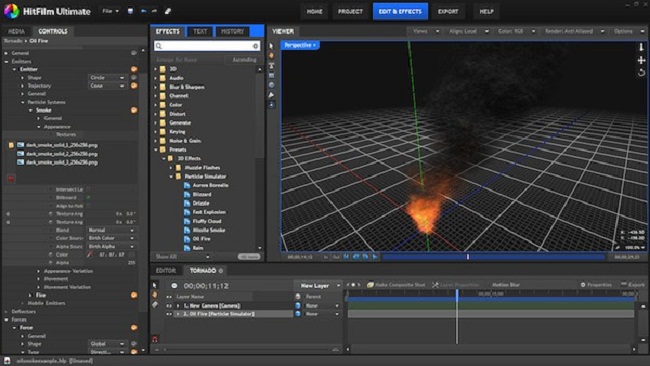Open the Color Source Birth Color dropdown
650x366 pixels.
tap(111, 238)
